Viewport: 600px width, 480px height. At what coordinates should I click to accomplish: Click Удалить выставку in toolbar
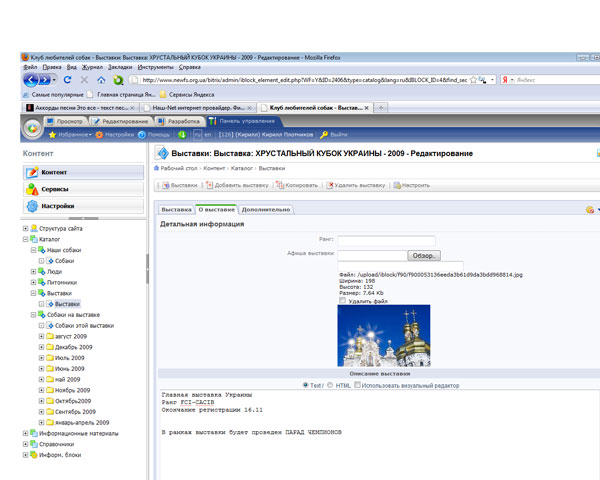[355, 185]
